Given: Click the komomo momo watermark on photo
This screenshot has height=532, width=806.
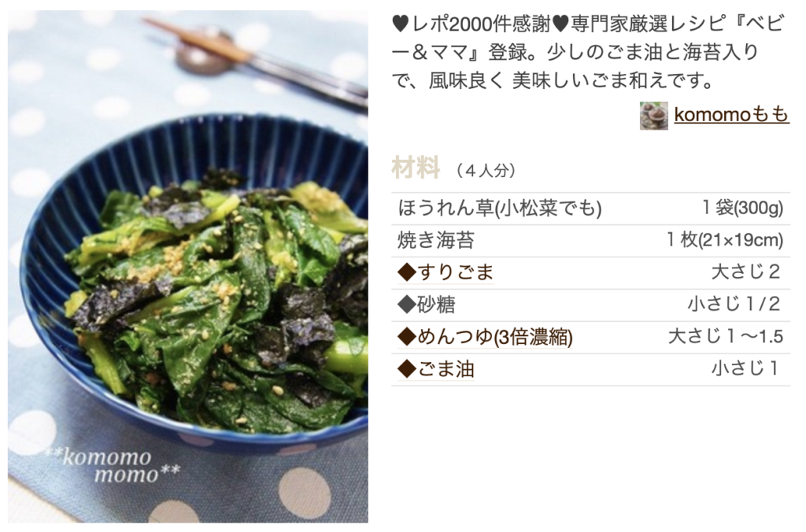Looking at the screenshot, I should (113, 465).
